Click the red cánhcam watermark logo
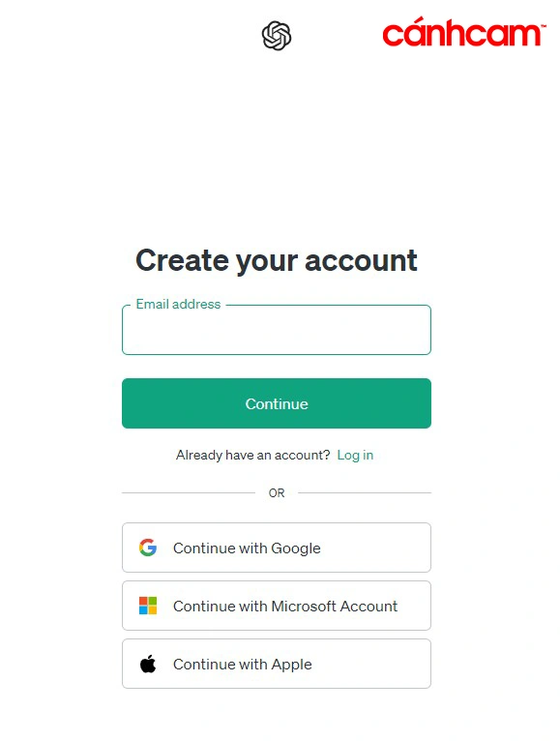This screenshot has width=560, height=741. [463, 32]
